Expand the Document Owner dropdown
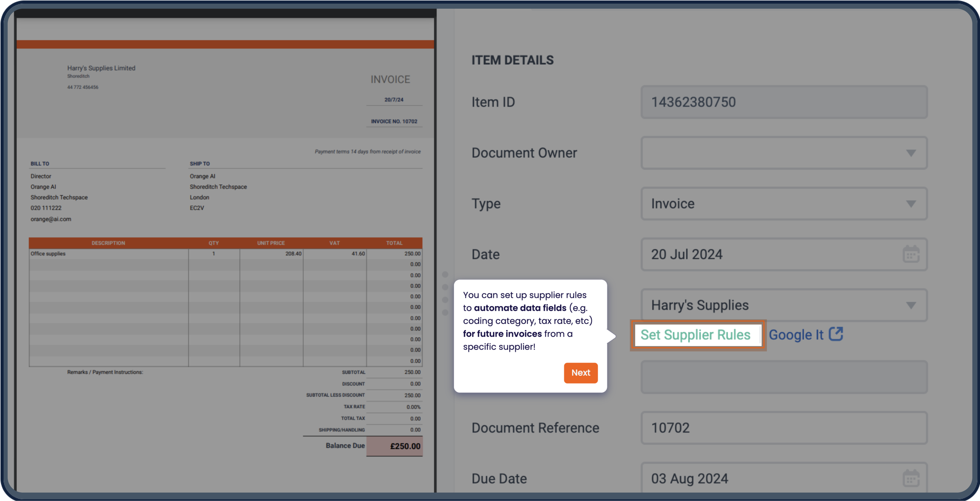Viewport: 980px width, 501px height. click(x=911, y=153)
